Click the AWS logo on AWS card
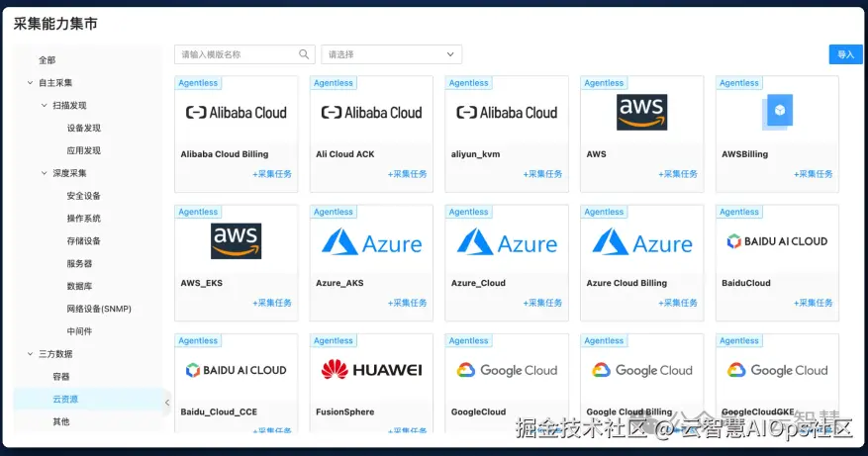Viewport: 868px width, 456px height. (x=641, y=112)
